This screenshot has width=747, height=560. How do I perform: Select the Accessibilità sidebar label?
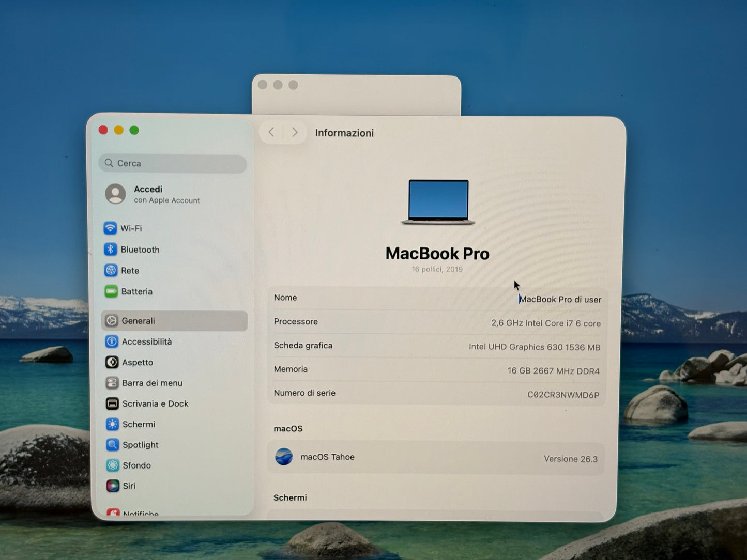point(147,341)
